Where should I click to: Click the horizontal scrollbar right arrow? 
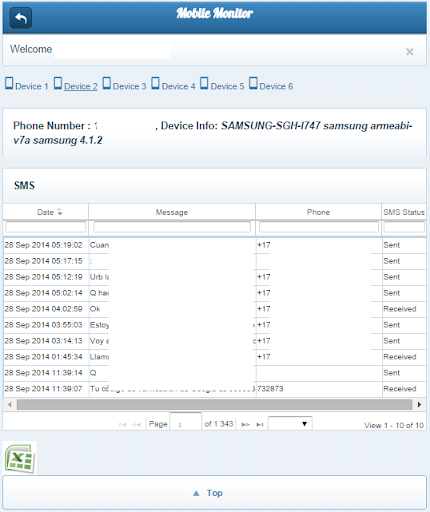(419, 404)
